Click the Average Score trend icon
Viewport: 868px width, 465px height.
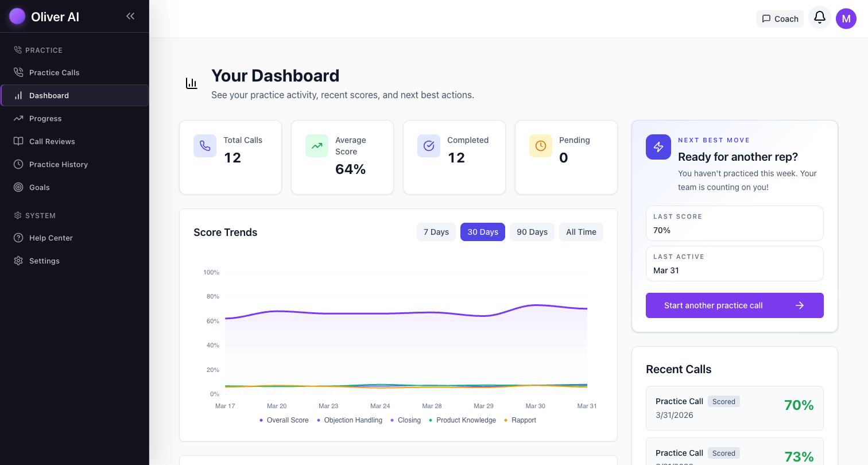click(x=317, y=146)
